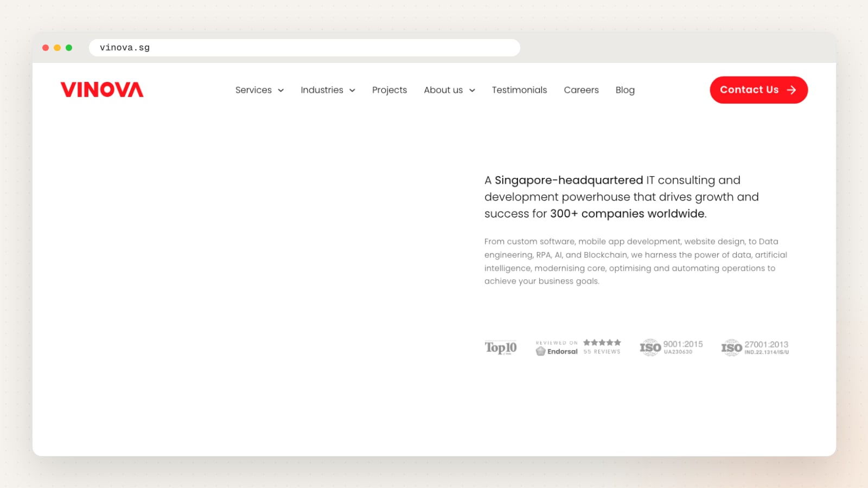Click the ISO 27001:2013 badge

(x=755, y=348)
